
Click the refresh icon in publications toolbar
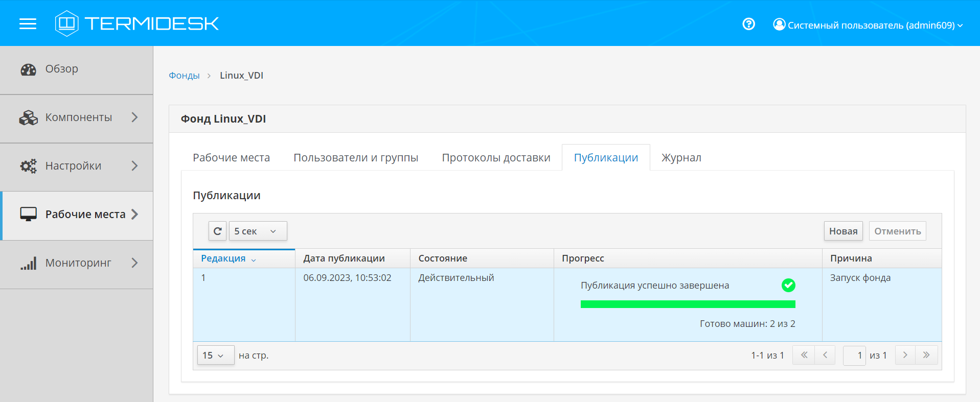click(x=217, y=231)
